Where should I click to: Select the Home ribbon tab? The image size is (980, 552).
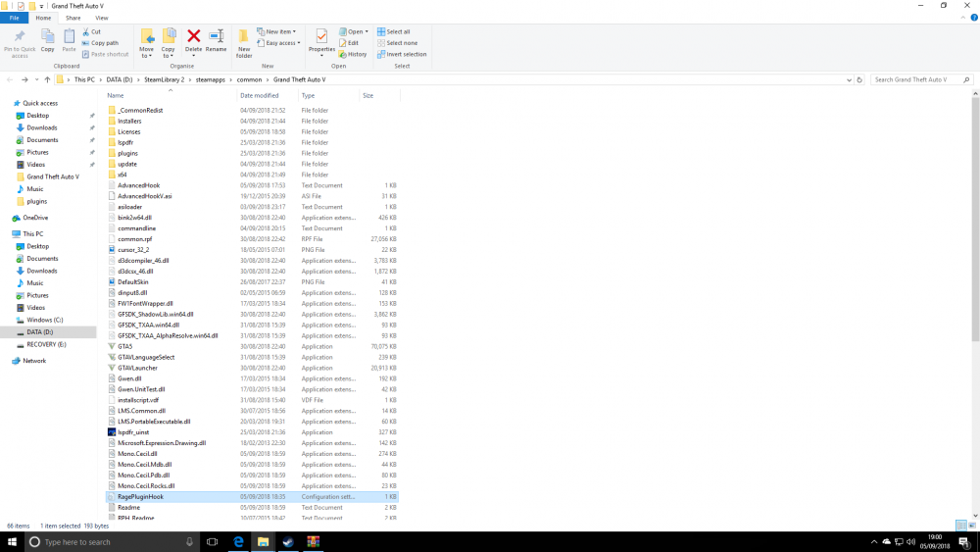[43, 18]
